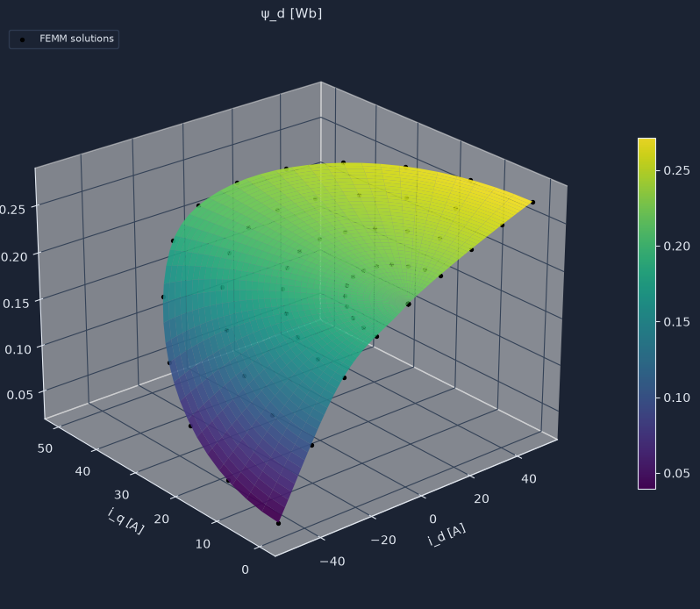Viewport: 700px width, 609px height.
Task: Click the 0.15 tick label on the vertical z-axis
Action: pyautogui.click(x=16, y=304)
